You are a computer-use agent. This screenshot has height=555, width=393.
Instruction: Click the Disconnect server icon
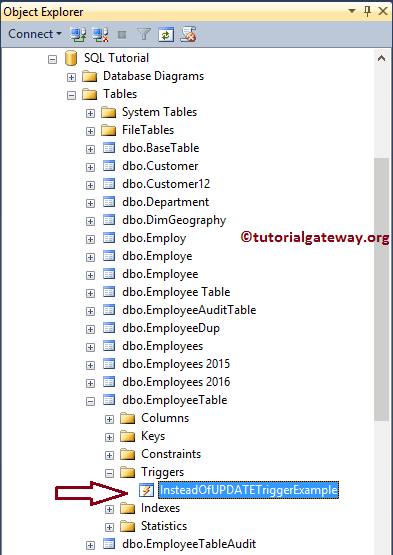pos(101,34)
